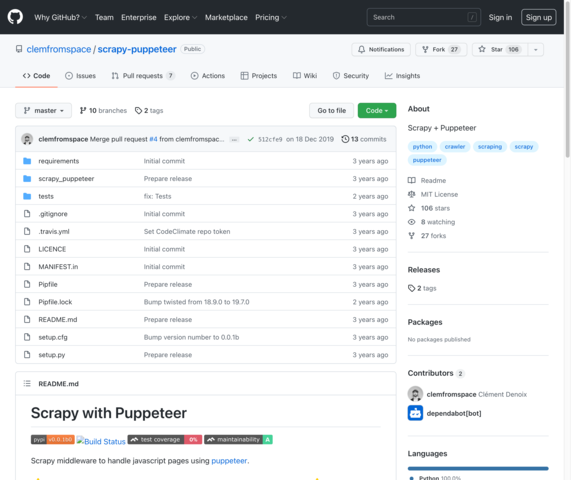Screen dimensions: 571x480
Task: Open commit hash 512cfe9
Action: coord(270,139)
